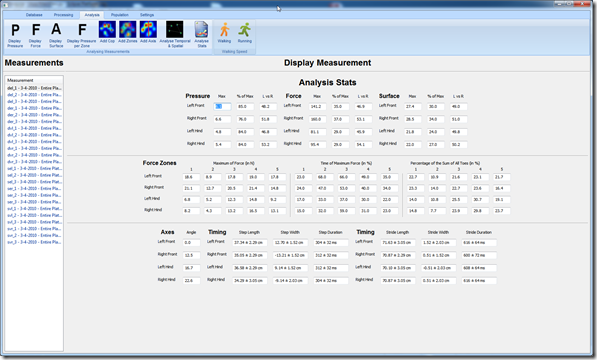Viewport: 597px width, 360px height.
Task: Open the svl_2 measurement entry
Action: pos(34,215)
